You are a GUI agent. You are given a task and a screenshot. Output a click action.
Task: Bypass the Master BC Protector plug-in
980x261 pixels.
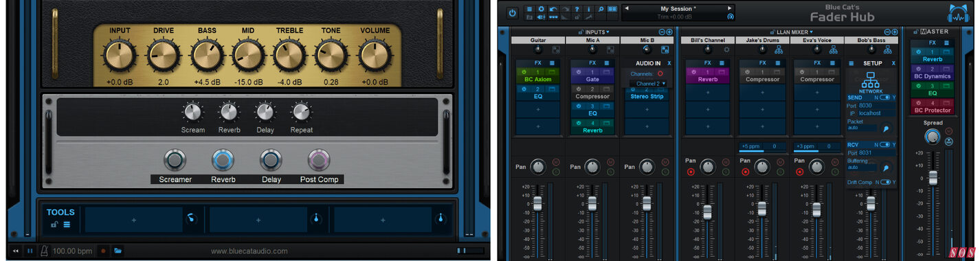tap(919, 102)
